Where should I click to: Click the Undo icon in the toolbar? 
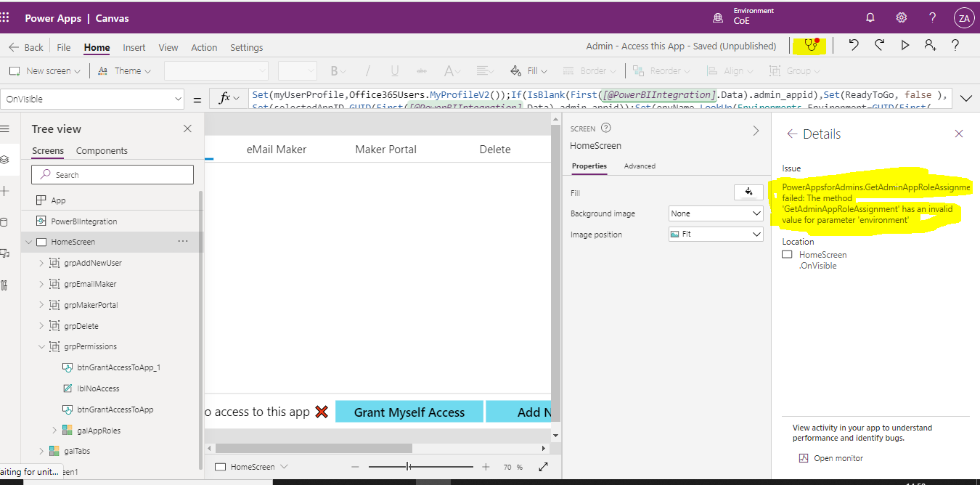854,45
